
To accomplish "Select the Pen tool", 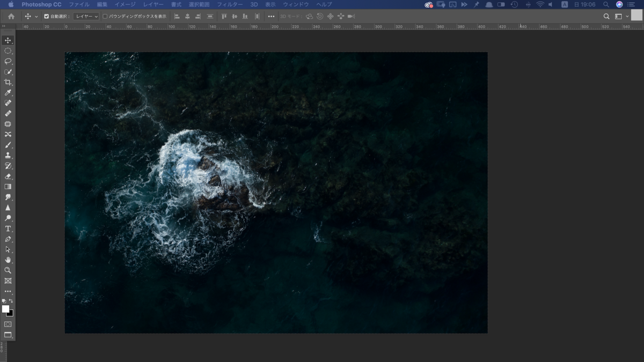I will tap(8, 239).
